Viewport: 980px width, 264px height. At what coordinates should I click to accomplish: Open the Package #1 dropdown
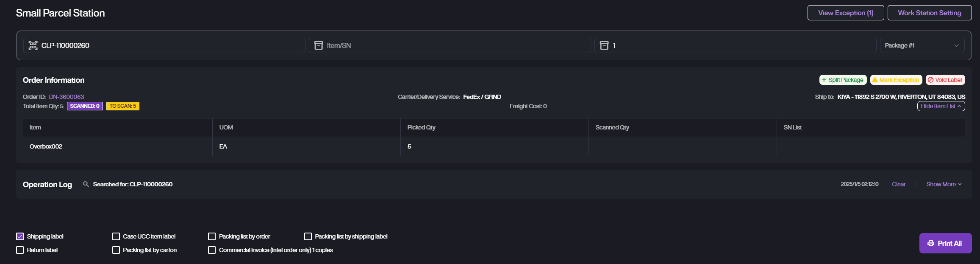point(922,45)
